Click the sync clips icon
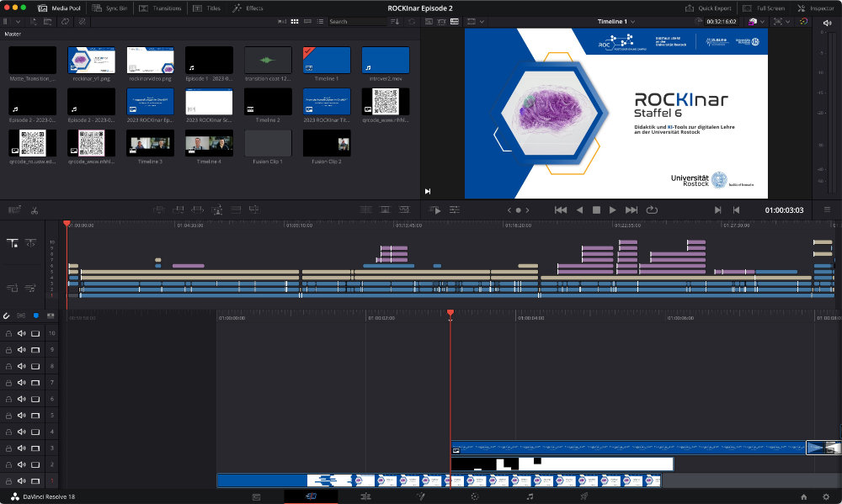 point(65,22)
